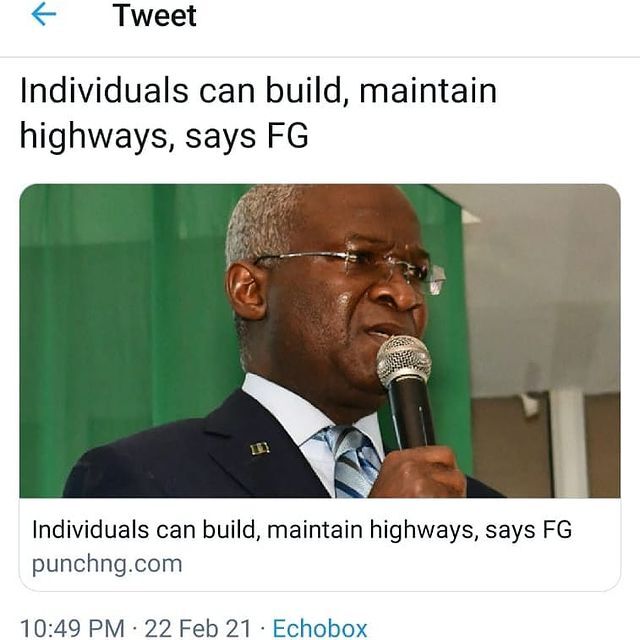
Task: Visit the punchng.com domain link
Action: (107, 564)
